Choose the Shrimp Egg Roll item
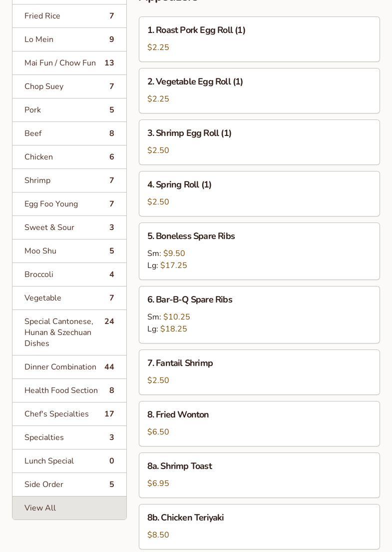 coord(259,142)
